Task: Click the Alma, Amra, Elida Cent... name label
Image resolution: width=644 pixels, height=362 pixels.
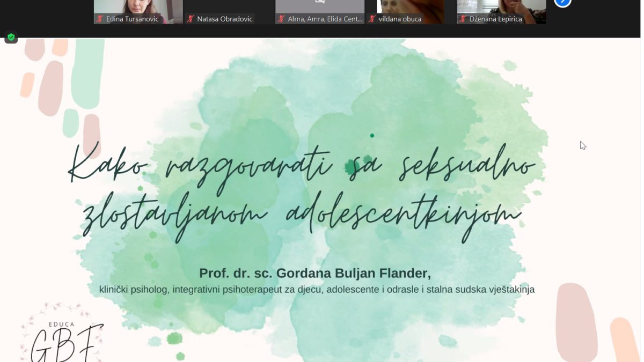Action: pyautogui.click(x=325, y=19)
